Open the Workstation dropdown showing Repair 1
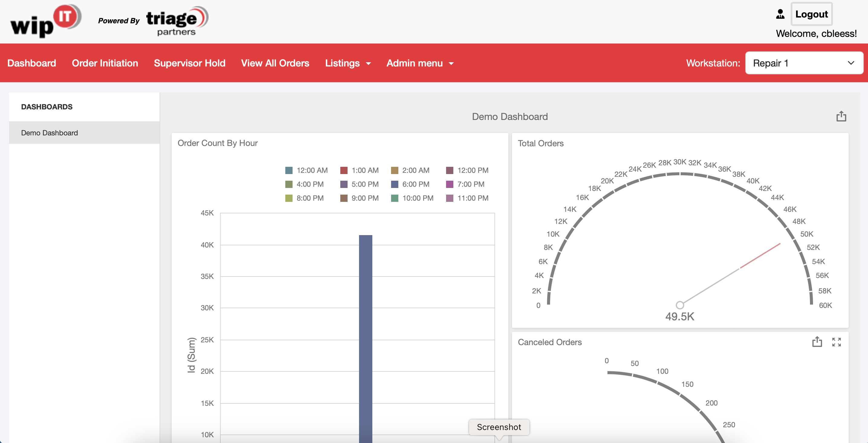868x443 pixels. 804,63
